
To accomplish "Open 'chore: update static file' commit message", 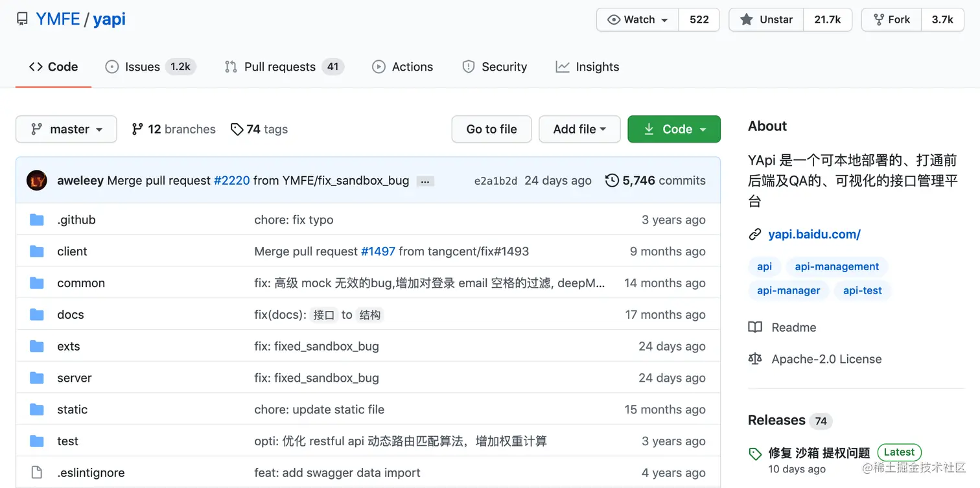I will tap(319, 410).
